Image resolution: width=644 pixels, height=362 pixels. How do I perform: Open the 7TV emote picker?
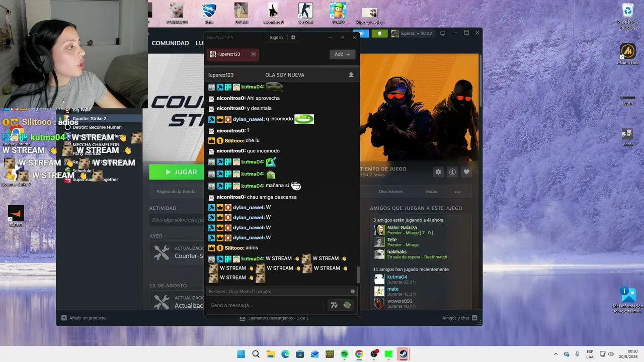[x=334, y=305]
